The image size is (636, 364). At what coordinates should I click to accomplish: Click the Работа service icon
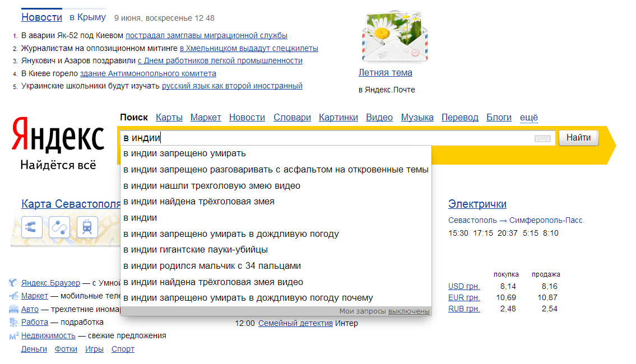[13, 322]
